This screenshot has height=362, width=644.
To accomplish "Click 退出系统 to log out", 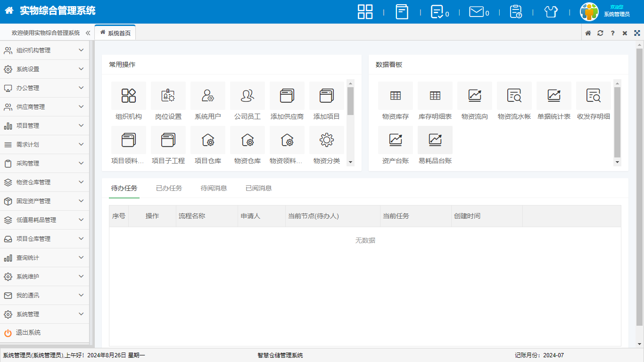I will tap(28, 333).
